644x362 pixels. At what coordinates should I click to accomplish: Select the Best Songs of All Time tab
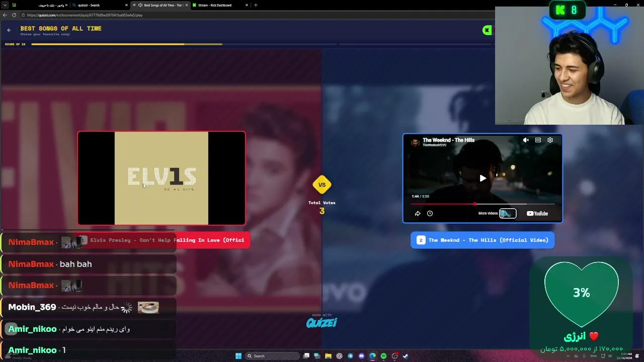(x=160, y=5)
